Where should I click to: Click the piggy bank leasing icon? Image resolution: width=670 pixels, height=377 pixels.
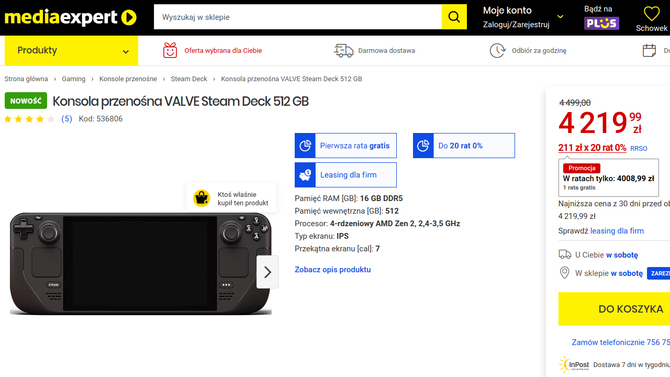pos(305,175)
